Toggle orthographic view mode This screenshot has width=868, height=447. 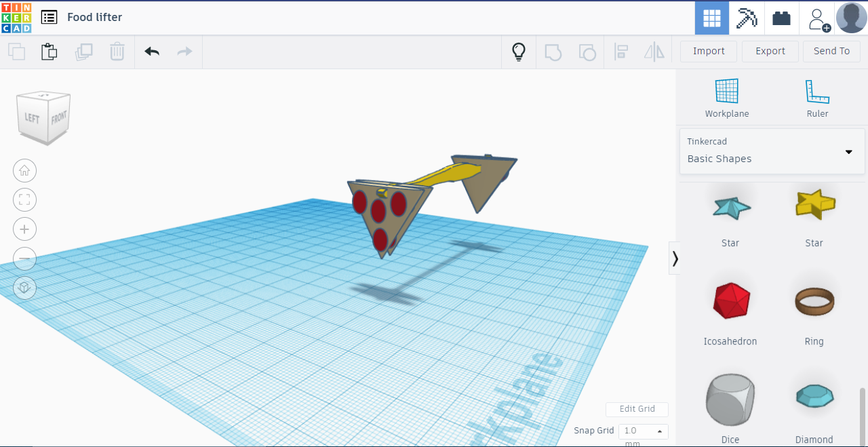coord(24,288)
